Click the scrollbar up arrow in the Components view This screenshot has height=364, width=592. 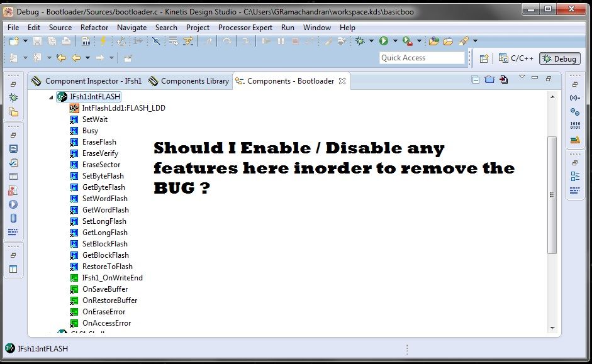552,97
